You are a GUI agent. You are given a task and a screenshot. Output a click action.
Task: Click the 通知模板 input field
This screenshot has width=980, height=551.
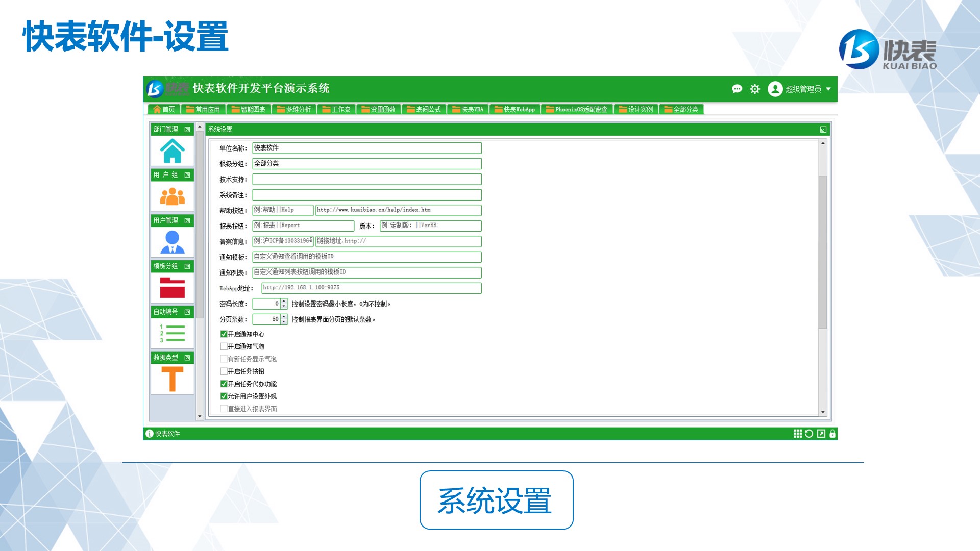(x=367, y=257)
